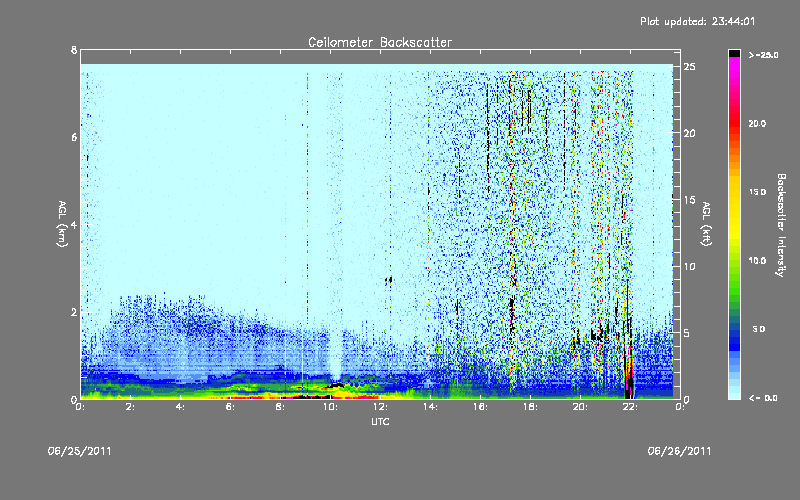Click the start date 06/25/2011
This screenshot has width=800, height=500.
pyautogui.click(x=80, y=451)
